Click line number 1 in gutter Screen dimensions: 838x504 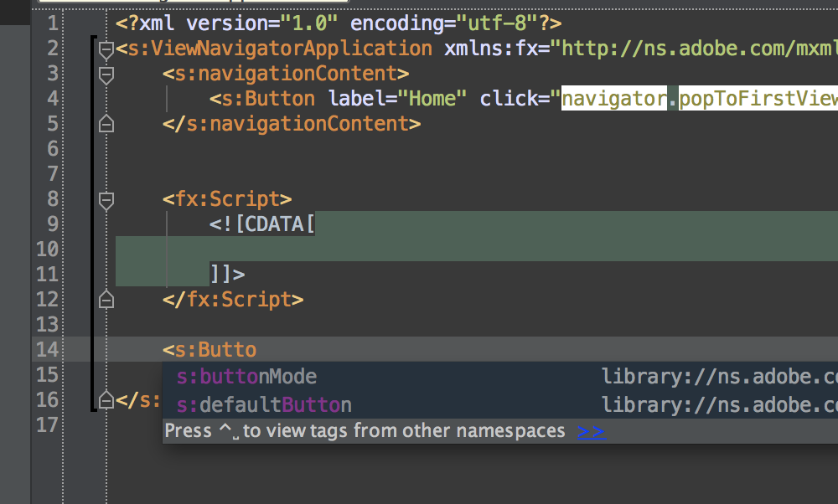coord(52,23)
